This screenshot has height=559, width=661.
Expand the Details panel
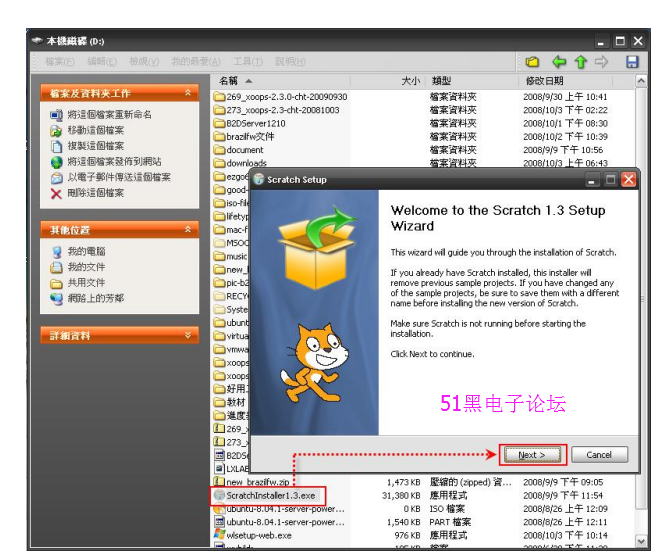[x=188, y=335]
